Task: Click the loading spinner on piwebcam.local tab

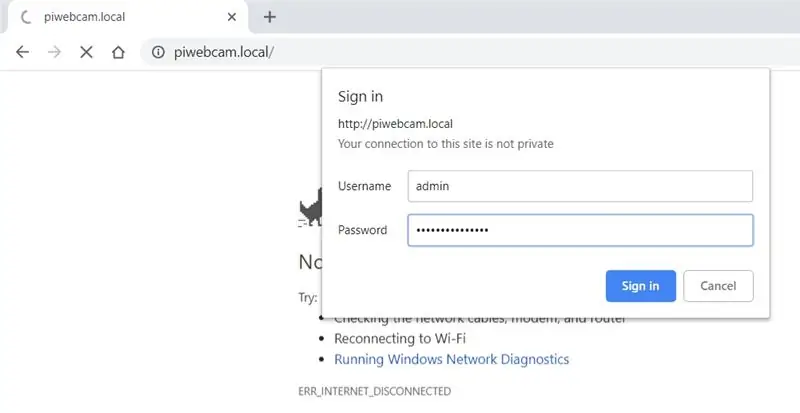Action: [x=26, y=17]
